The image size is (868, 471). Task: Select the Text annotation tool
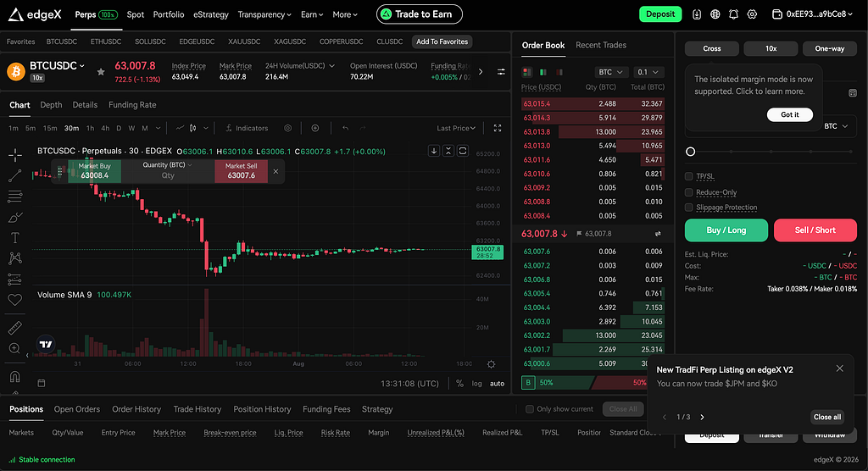tap(15, 237)
